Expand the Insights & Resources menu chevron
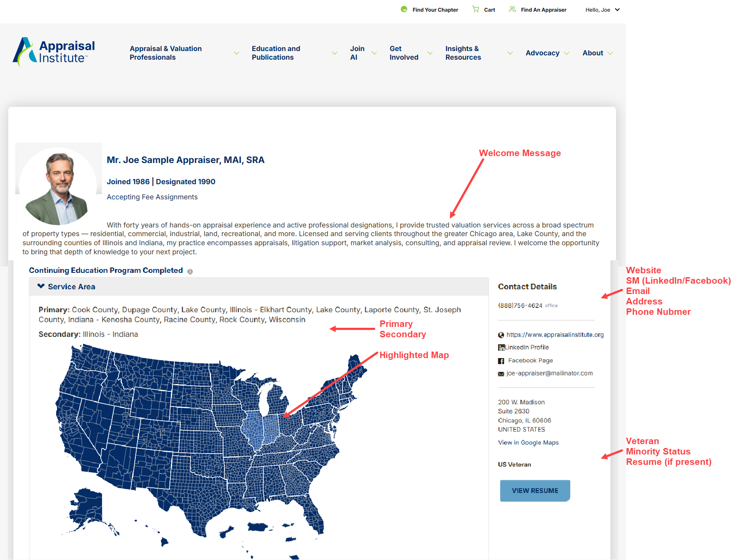 (x=510, y=53)
